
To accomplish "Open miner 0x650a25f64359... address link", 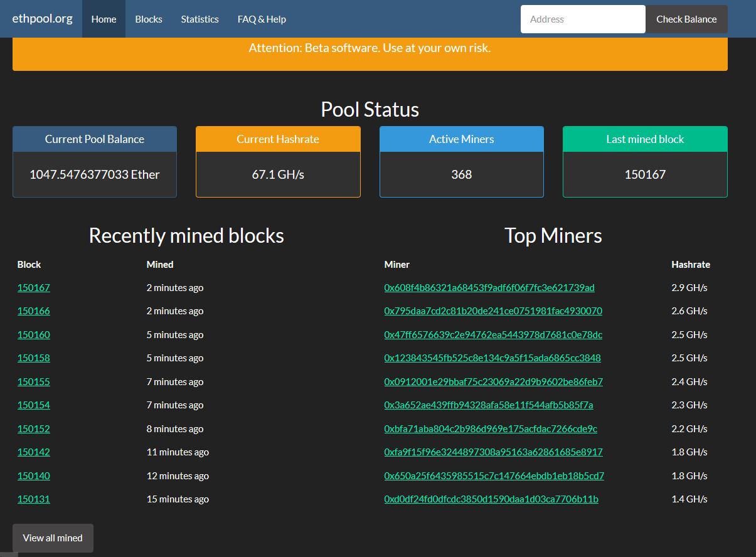I will coord(494,476).
